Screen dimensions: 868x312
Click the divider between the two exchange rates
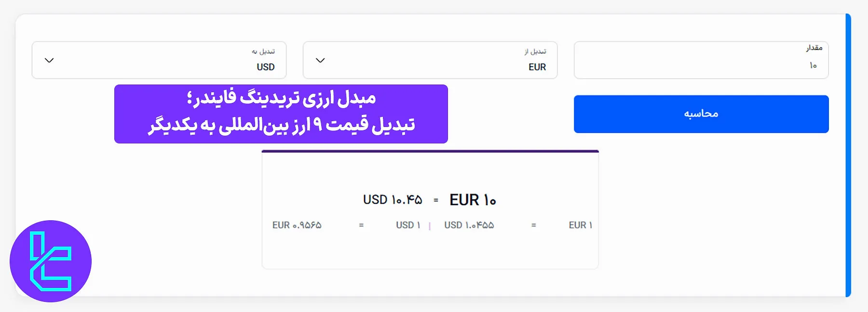tap(430, 225)
